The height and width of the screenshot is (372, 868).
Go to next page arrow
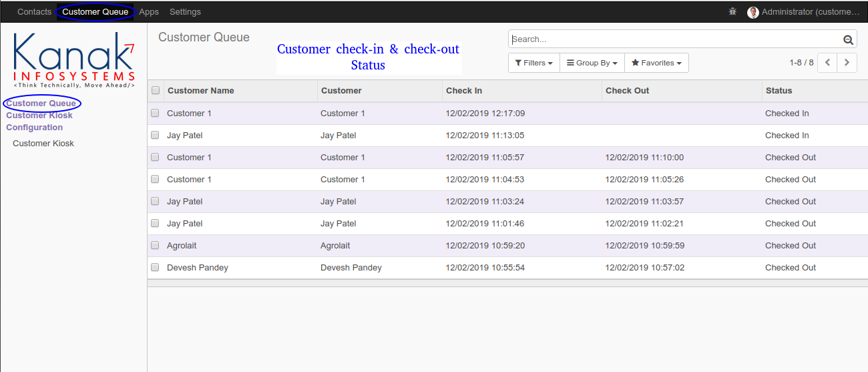[847, 63]
